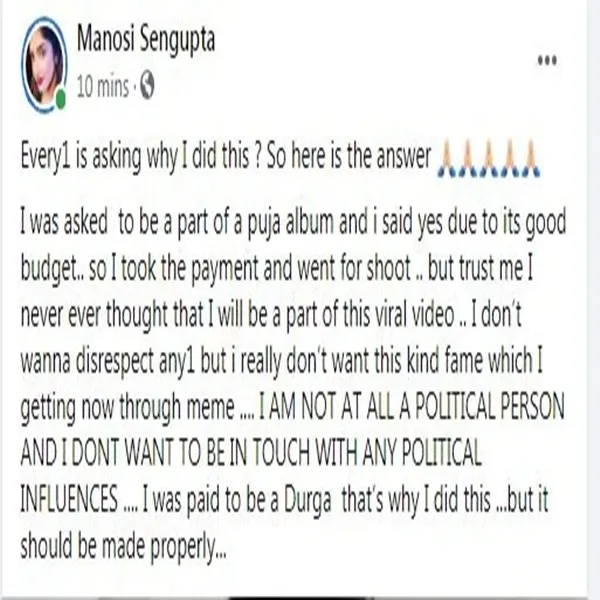Open the 10 mins timestamp link
Viewport: 600px width, 600px height.
(x=103, y=87)
